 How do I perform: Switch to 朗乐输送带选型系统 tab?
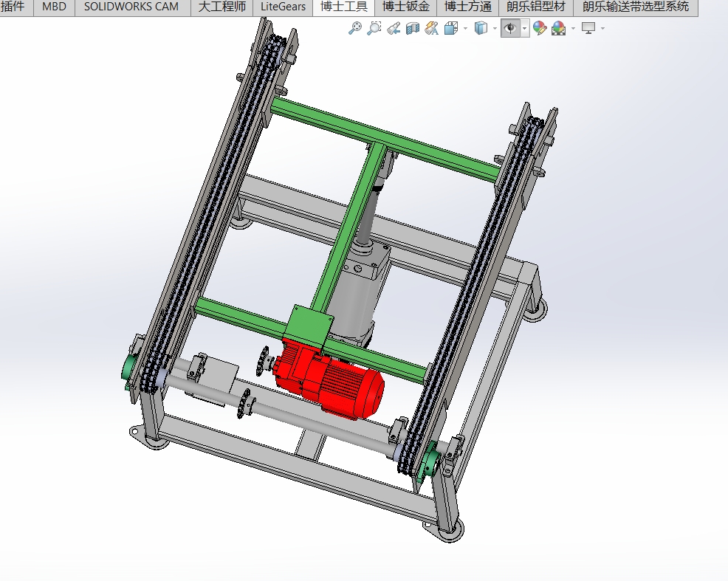pos(636,7)
